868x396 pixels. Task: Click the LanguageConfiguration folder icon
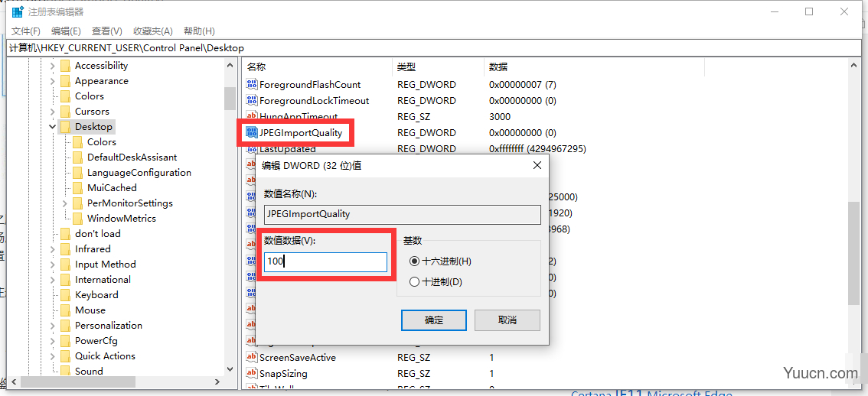77,173
